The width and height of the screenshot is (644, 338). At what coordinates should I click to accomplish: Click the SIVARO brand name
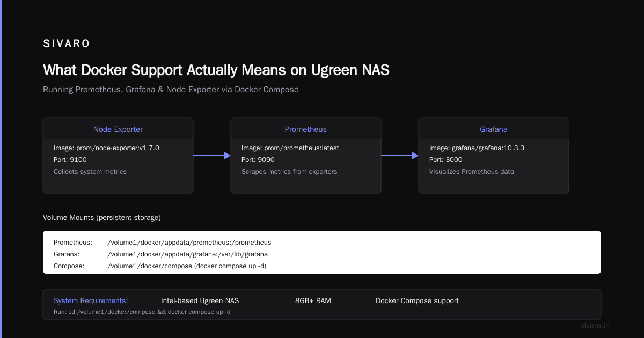[67, 44]
